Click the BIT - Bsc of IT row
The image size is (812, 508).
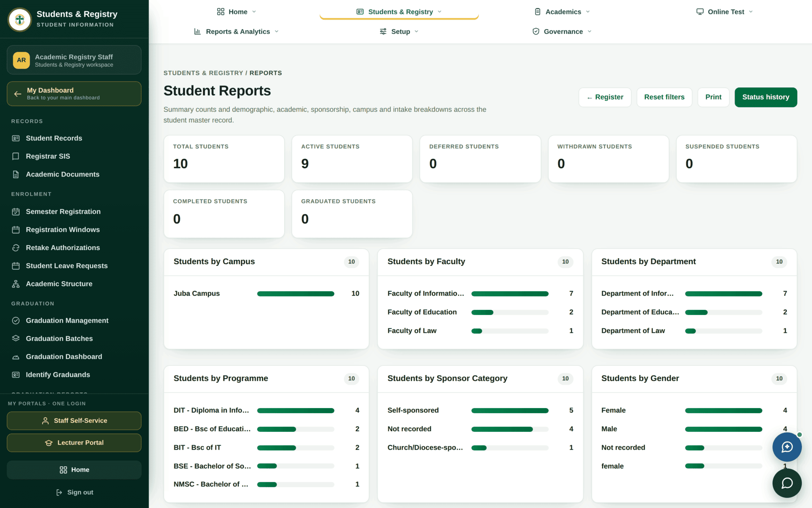pyautogui.click(x=266, y=448)
